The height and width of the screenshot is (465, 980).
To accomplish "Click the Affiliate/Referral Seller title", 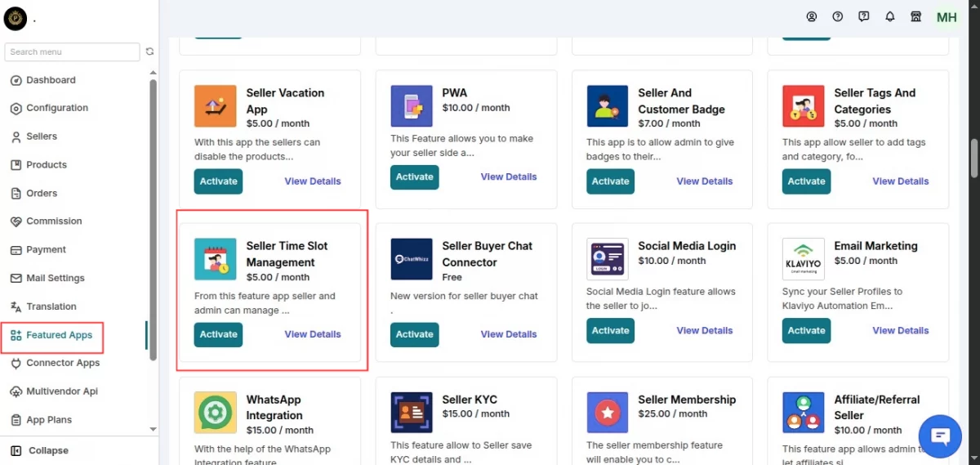I will tap(877, 407).
